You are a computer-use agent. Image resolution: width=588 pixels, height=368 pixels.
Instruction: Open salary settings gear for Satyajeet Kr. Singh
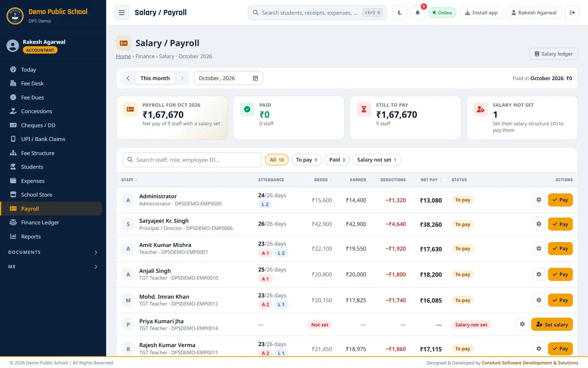pos(539,224)
